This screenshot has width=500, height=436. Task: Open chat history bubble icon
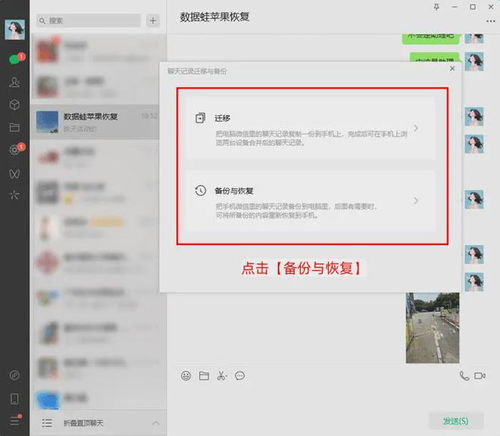pos(240,376)
